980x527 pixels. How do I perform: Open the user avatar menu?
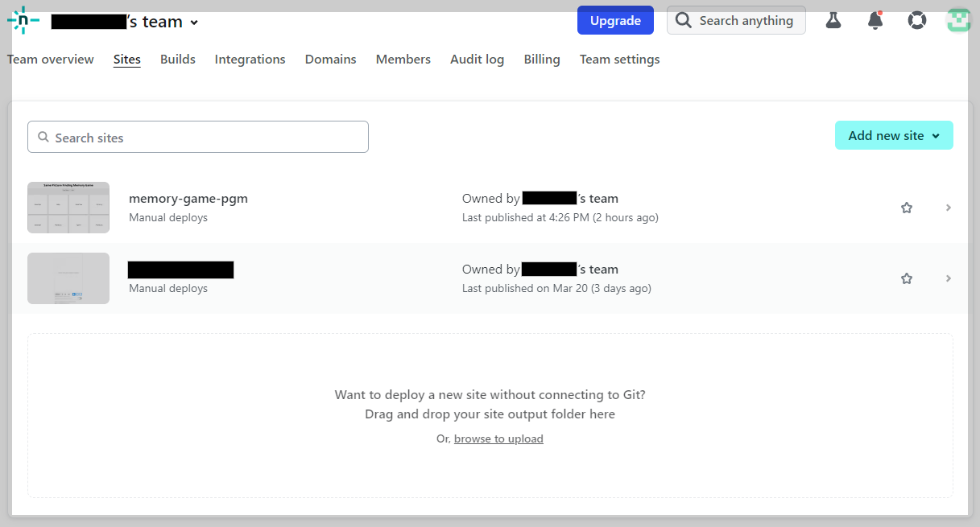click(959, 20)
